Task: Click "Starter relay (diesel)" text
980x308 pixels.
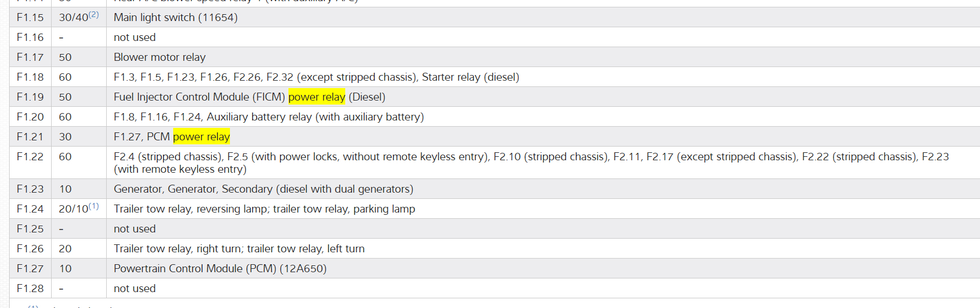Action: point(470,77)
